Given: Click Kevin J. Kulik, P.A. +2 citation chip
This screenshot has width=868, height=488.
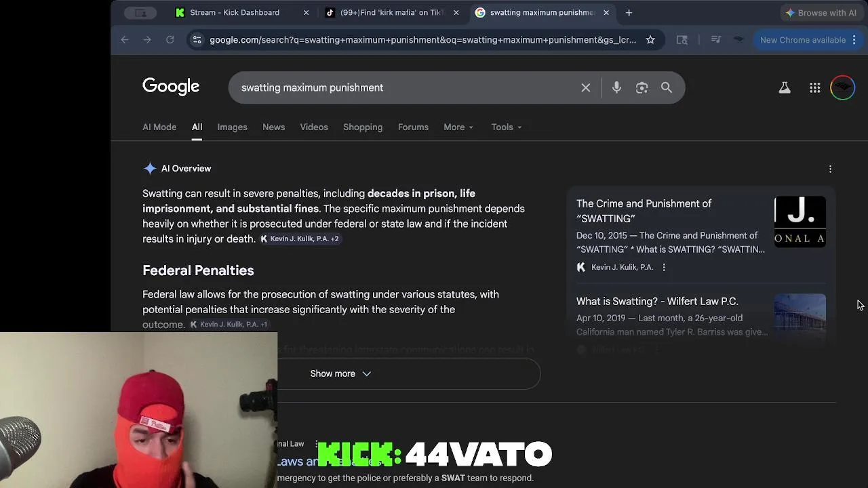Looking at the screenshot, I should (x=300, y=239).
